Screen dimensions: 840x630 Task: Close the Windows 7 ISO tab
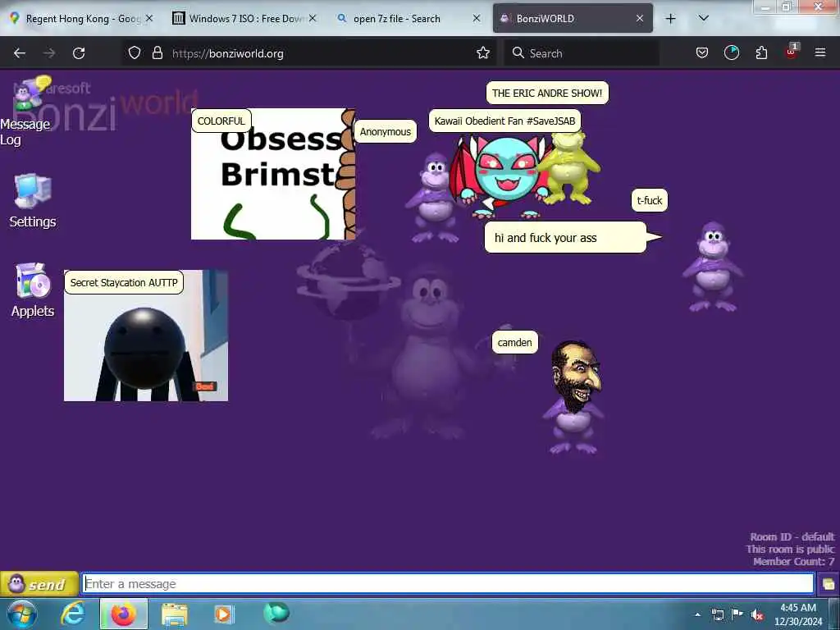(x=313, y=19)
